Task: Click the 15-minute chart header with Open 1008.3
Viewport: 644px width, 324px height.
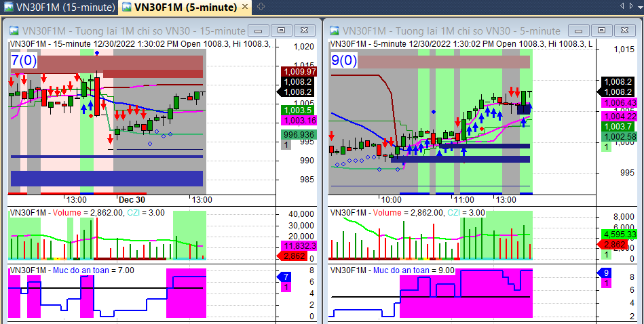Action: click(140, 44)
